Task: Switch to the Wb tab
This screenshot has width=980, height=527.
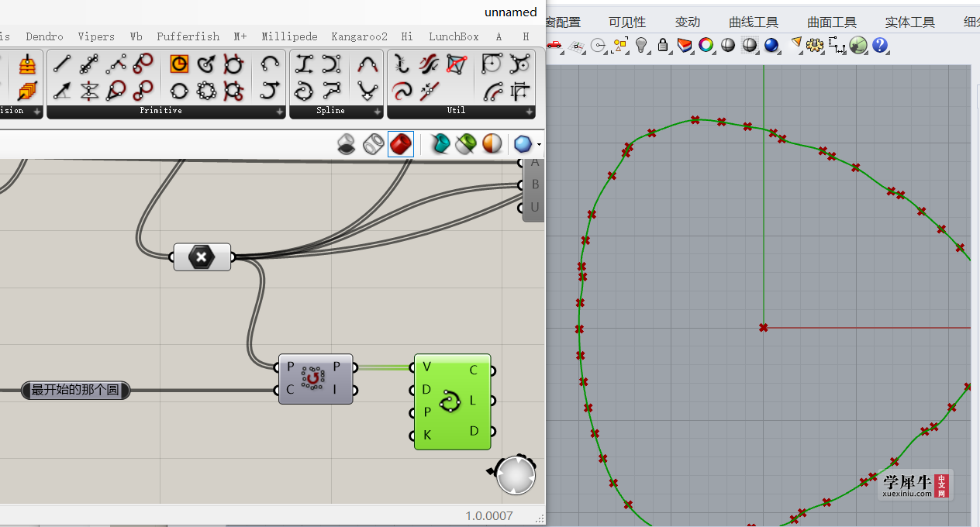Action: 136,36
